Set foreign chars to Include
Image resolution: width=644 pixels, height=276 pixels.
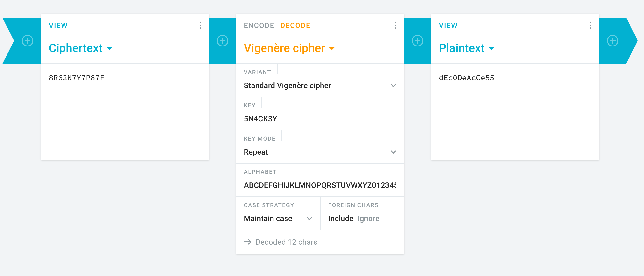(x=341, y=218)
